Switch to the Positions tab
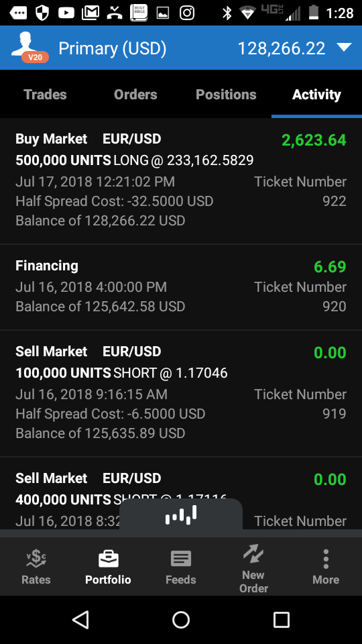362x644 pixels. click(x=226, y=95)
